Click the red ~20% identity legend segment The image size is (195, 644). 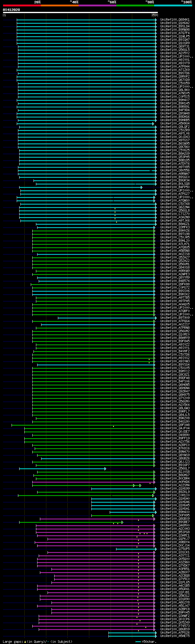pos(22,5)
